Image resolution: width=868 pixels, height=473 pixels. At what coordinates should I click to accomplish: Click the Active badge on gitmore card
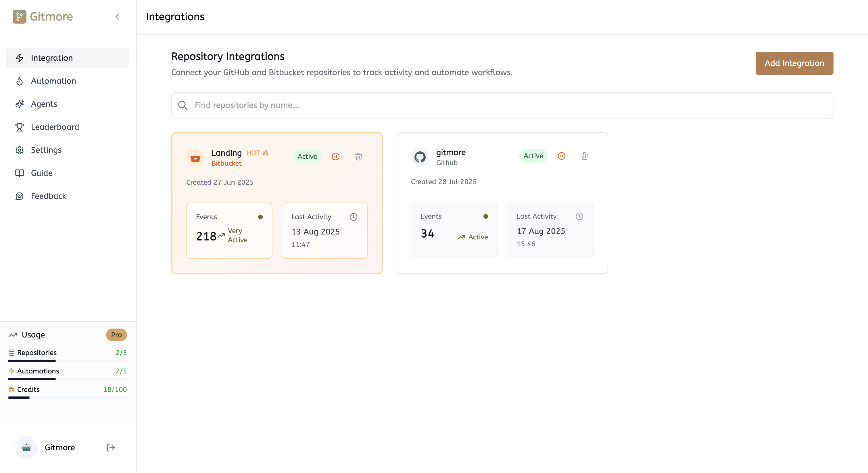533,156
